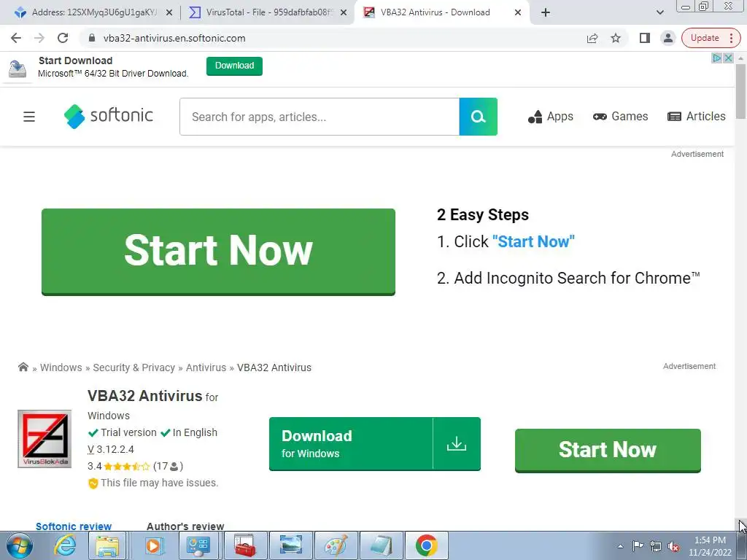
Task: Focus the Search for apps field
Action: pyautogui.click(x=320, y=117)
